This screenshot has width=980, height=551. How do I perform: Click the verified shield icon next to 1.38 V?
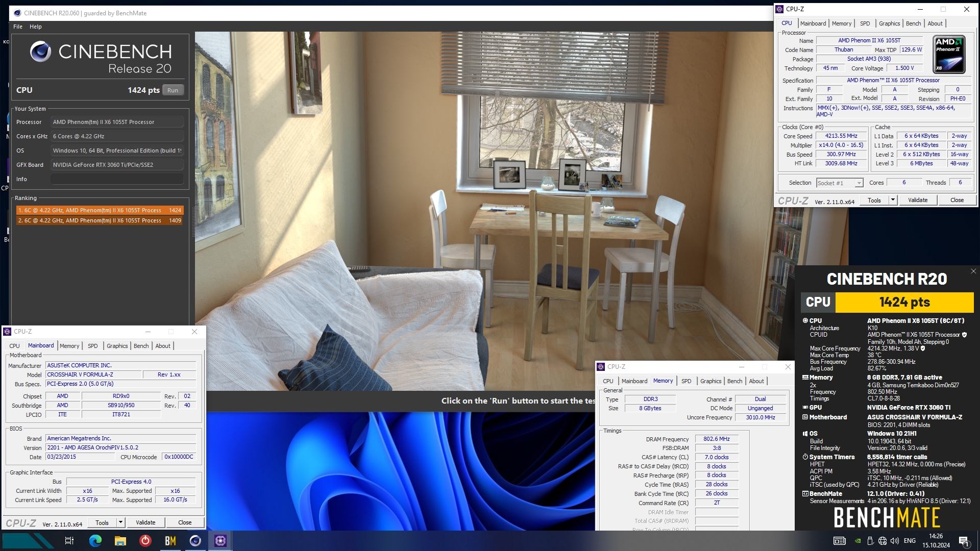point(923,348)
